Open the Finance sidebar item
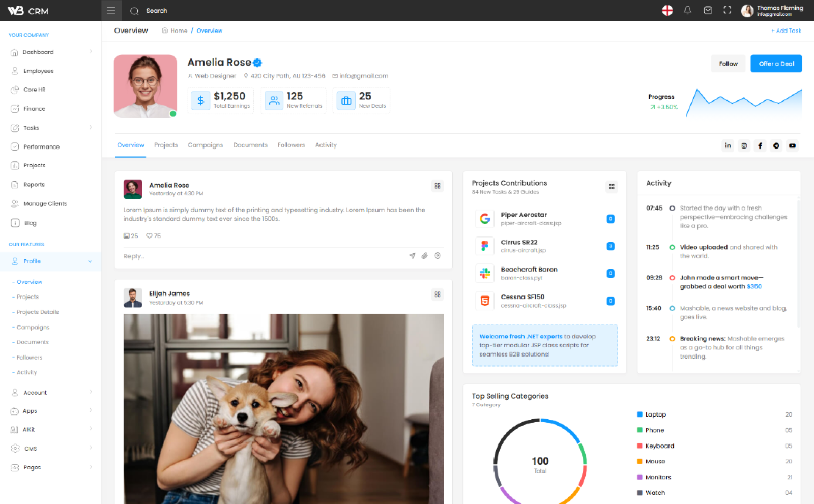Screen dimensions: 814x504 pos(50,109)
